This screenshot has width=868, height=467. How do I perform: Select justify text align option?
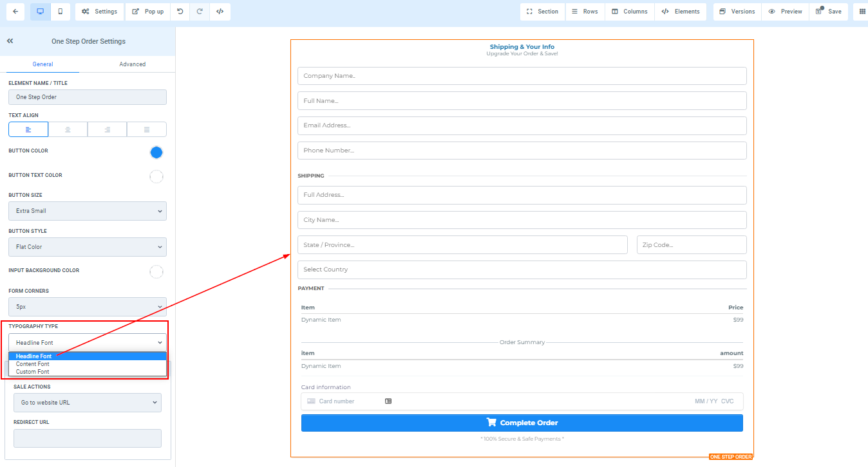(x=147, y=129)
